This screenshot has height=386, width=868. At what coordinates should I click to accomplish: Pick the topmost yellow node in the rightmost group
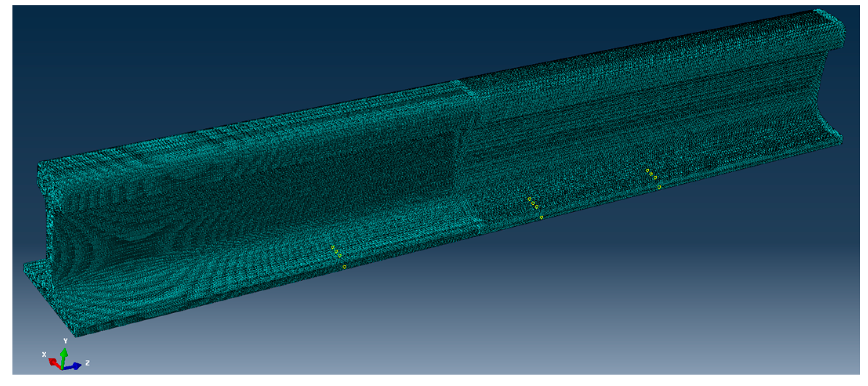point(647,170)
